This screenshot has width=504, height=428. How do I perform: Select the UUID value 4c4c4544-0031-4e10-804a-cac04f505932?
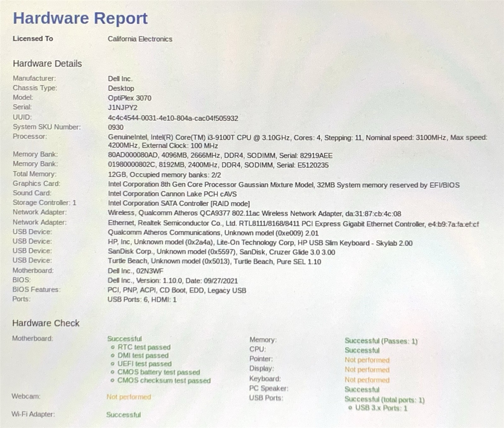pyautogui.click(x=173, y=118)
